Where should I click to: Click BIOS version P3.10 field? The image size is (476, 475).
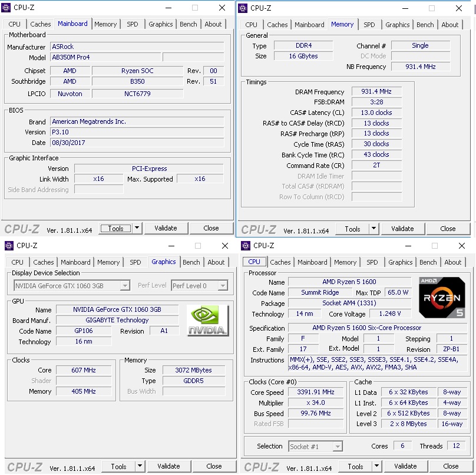137,132
